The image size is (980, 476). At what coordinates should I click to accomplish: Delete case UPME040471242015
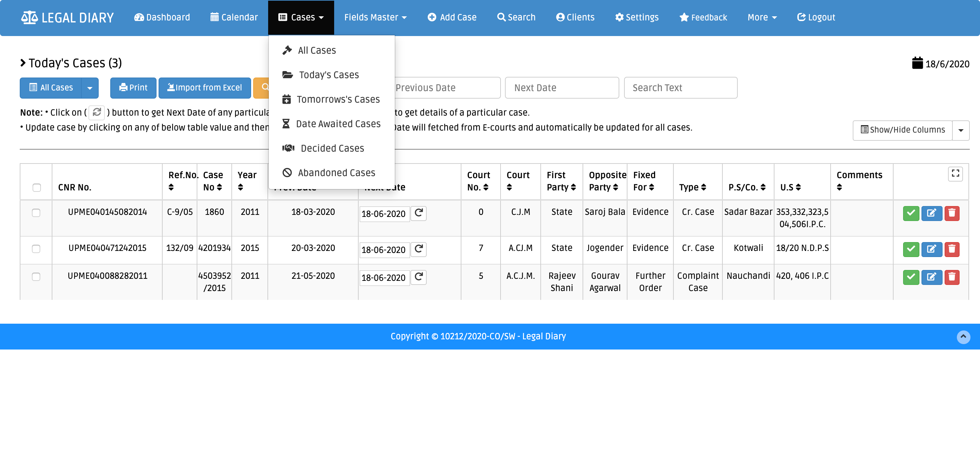pos(952,250)
